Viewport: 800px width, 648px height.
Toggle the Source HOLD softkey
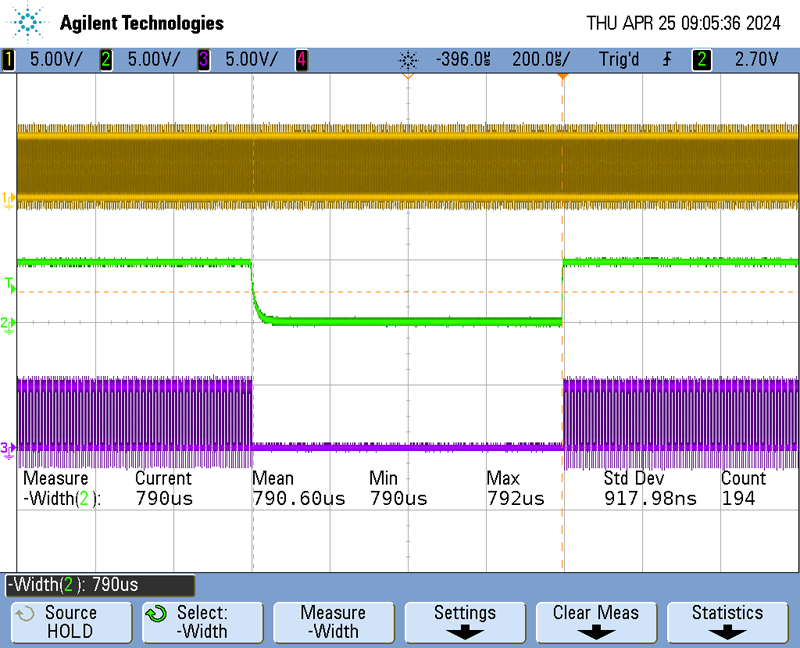pos(70,622)
